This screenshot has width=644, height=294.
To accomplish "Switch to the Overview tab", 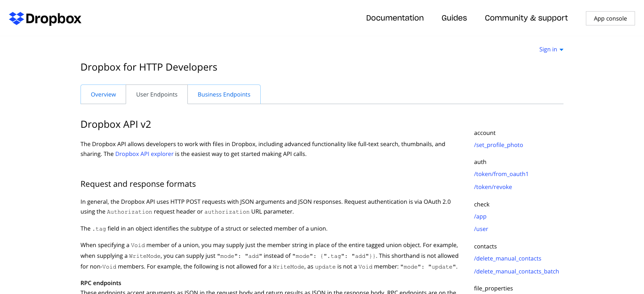I will (103, 94).
